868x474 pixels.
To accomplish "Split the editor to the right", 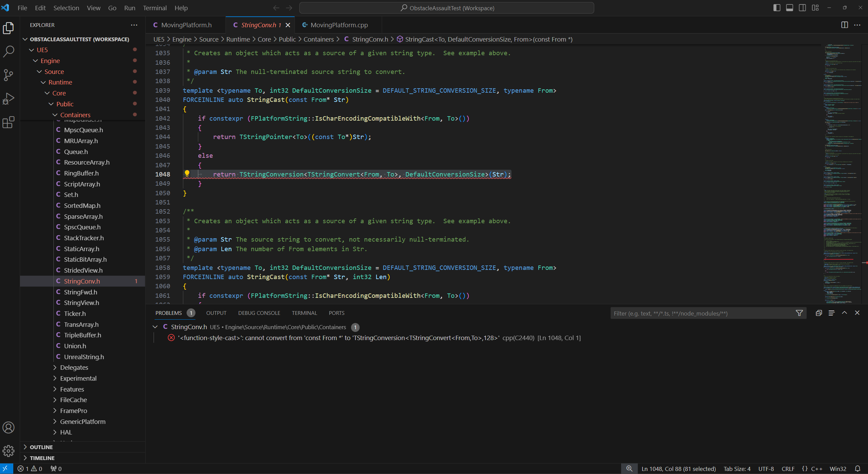I will (845, 25).
